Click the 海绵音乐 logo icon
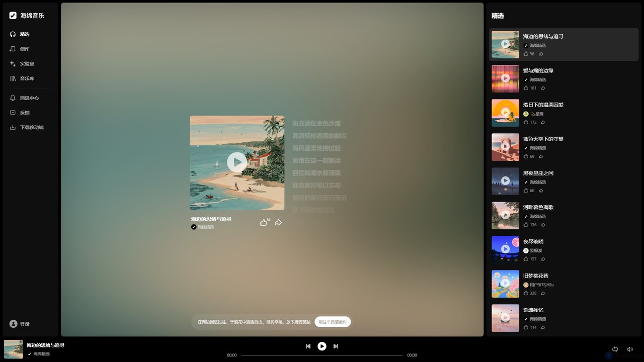Image resolution: width=644 pixels, height=362 pixels. tap(13, 16)
